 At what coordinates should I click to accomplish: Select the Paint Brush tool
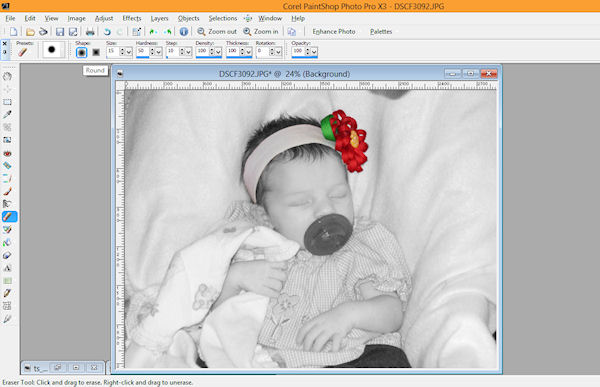(x=7, y=191)
